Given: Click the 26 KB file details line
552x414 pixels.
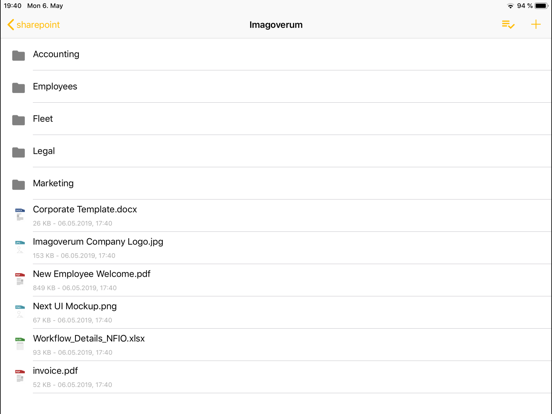Looking at the screenshot, I should pos(73,223).
